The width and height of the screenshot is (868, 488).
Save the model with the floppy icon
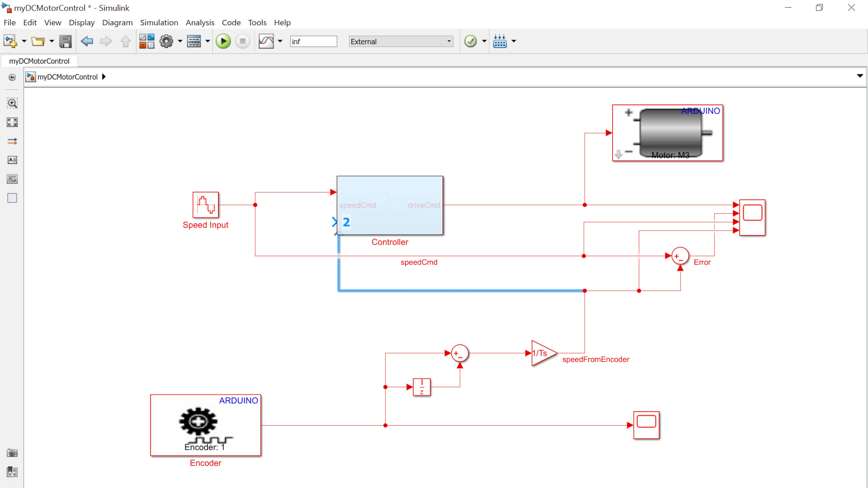tap(65, 41)
